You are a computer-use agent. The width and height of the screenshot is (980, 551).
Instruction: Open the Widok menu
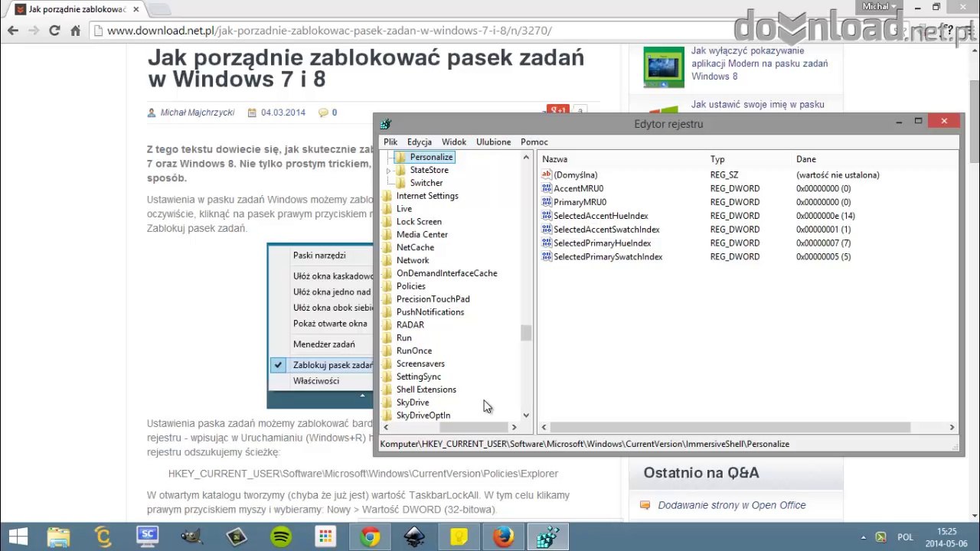(454, 142)
